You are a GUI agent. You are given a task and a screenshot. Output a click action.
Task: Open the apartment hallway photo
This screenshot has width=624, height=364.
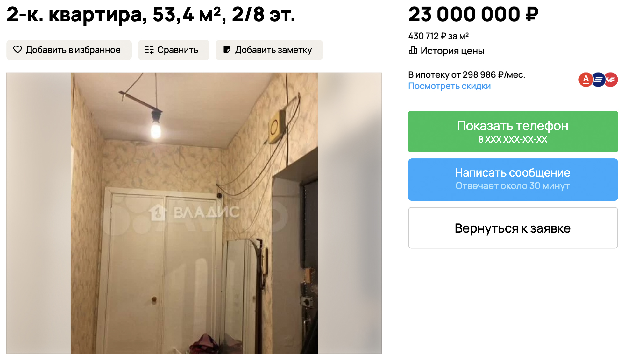[x=194, y=213]
